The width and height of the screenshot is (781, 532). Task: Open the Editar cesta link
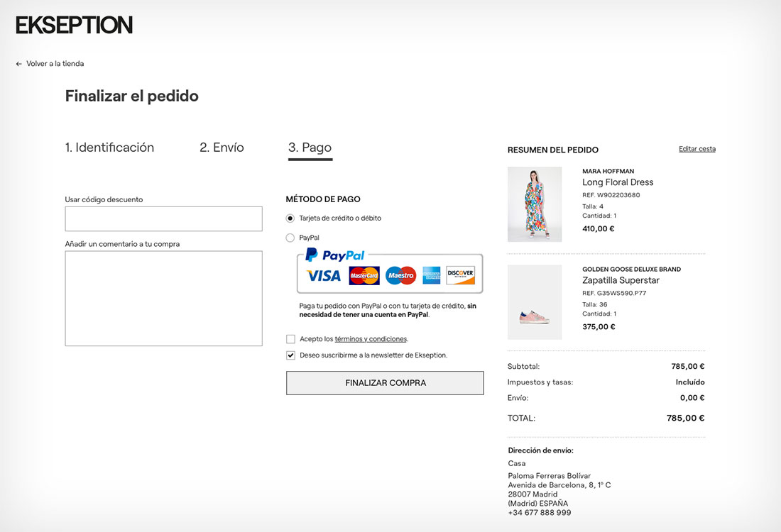click(x=697, y=149)
